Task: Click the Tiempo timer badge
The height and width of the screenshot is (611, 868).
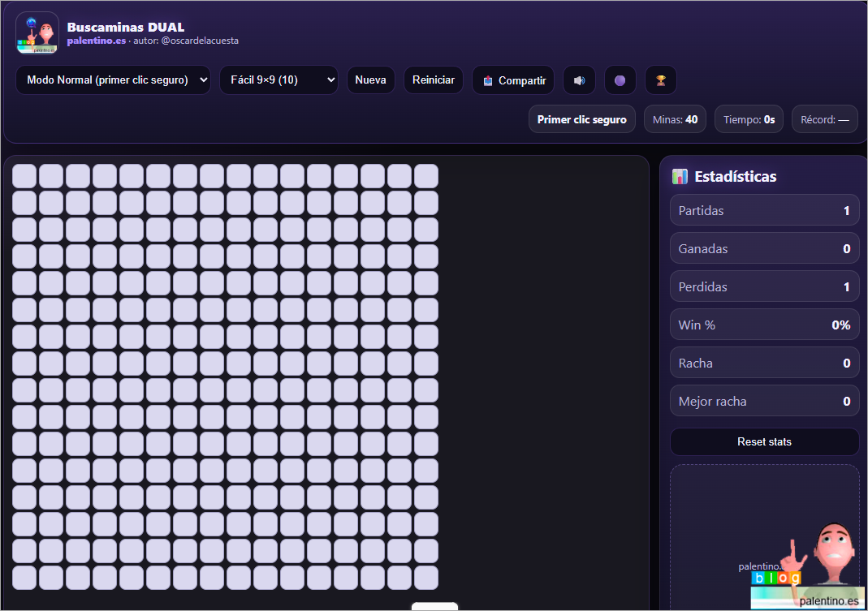Action: (749, 119)
